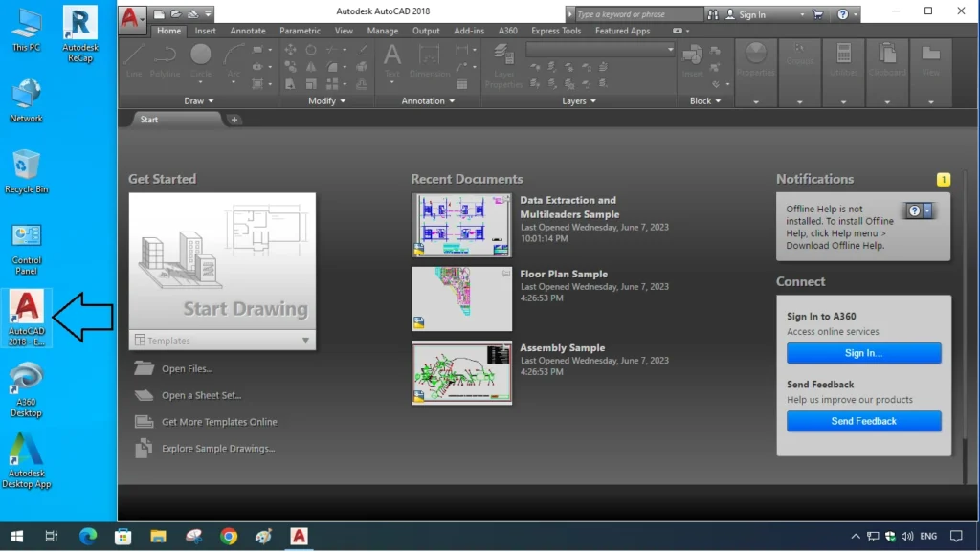The width and height of the screenshot is (980, 552).
Task: Expand the Annotation panel flyout
Action: 428,101
